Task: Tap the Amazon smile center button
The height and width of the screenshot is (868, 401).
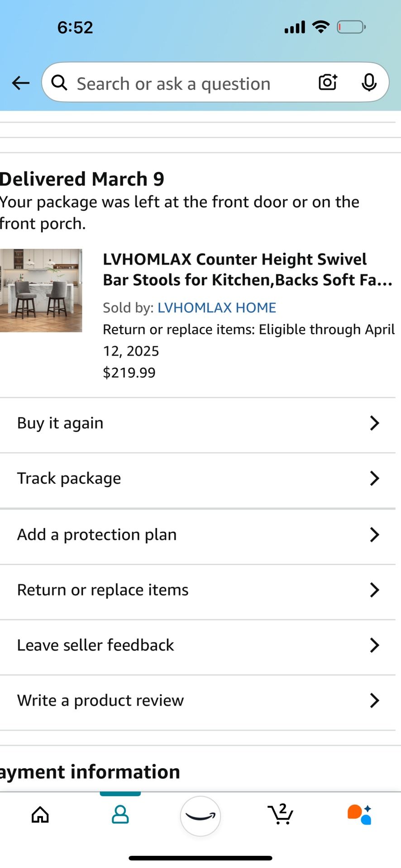Action: click(x=200, y=816)
